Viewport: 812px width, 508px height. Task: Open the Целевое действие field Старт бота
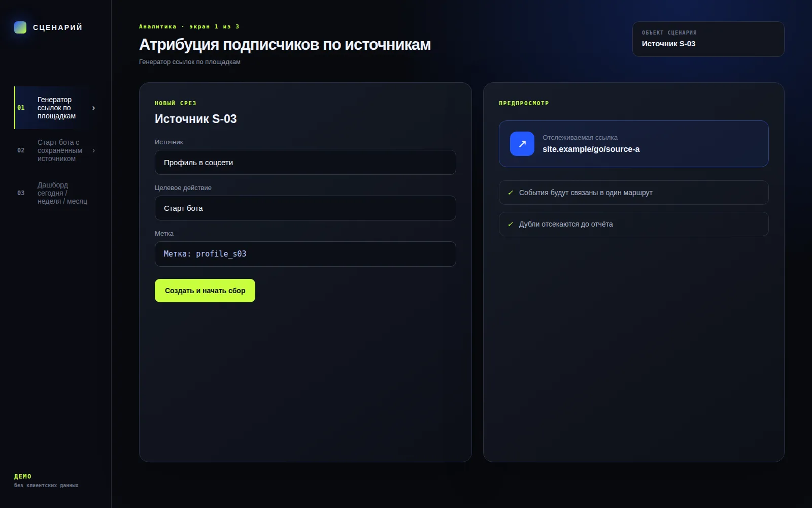306,208
